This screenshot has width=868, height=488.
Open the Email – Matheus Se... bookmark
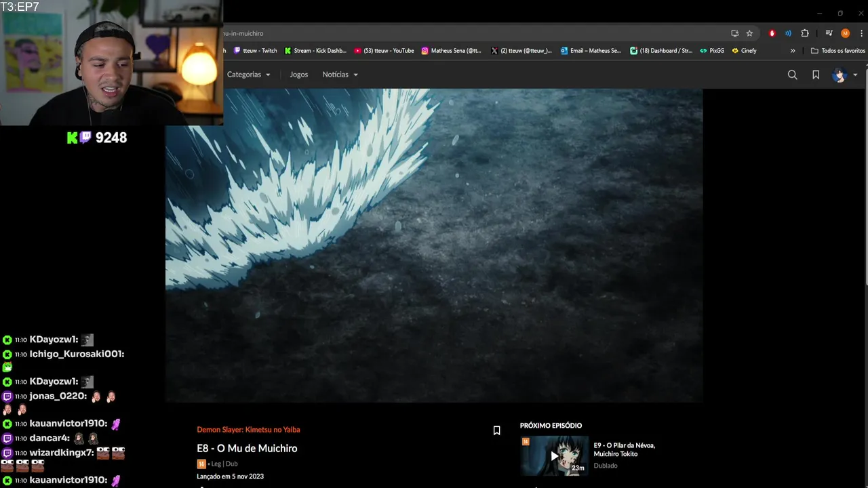[x=591, y=51]
